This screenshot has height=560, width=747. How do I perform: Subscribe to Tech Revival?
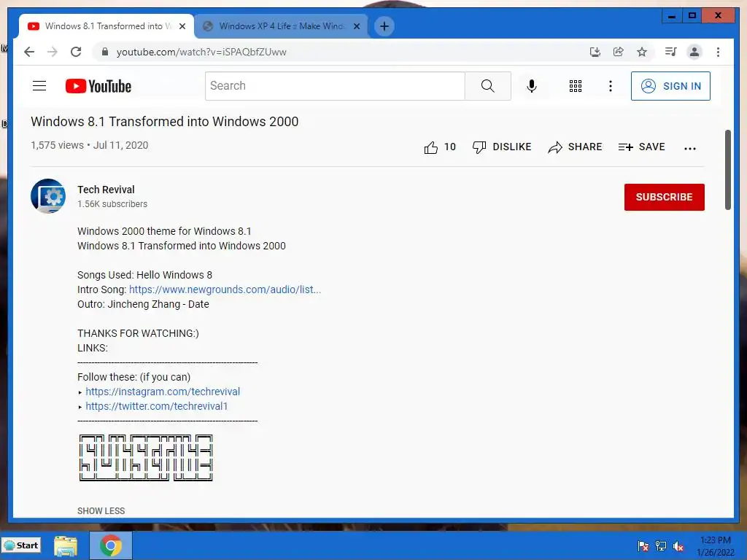664,197
